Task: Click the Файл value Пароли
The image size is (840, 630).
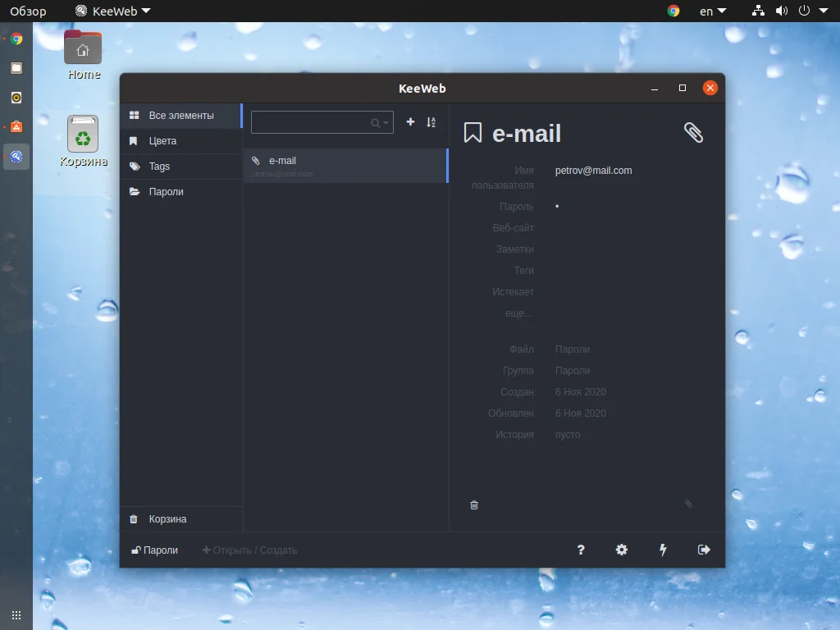Action: coord(573,349)
